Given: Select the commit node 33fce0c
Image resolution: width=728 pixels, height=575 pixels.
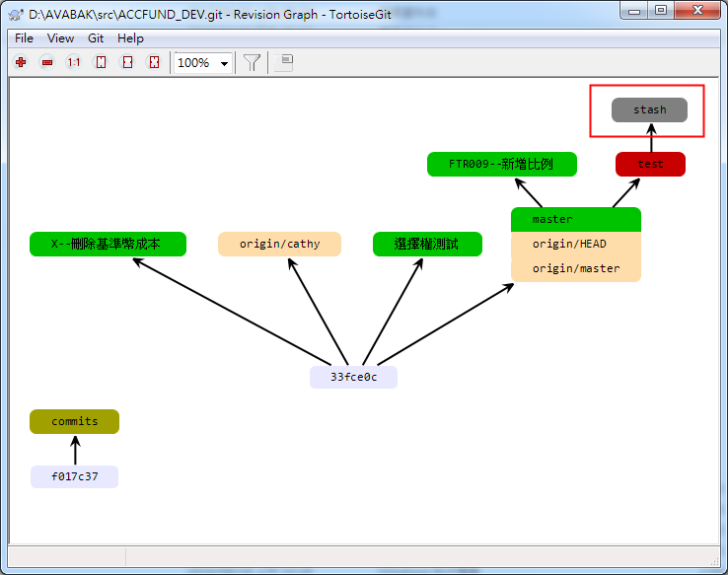Looking at the screenshot, I should pyautogui.click(x=353, y=378).
